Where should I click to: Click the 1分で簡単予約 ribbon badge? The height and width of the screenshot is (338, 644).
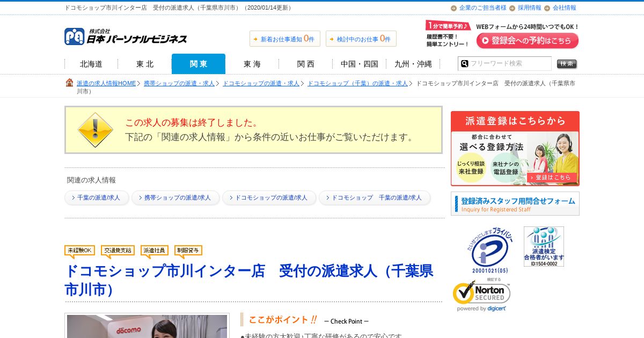click(x=448, y=25)
